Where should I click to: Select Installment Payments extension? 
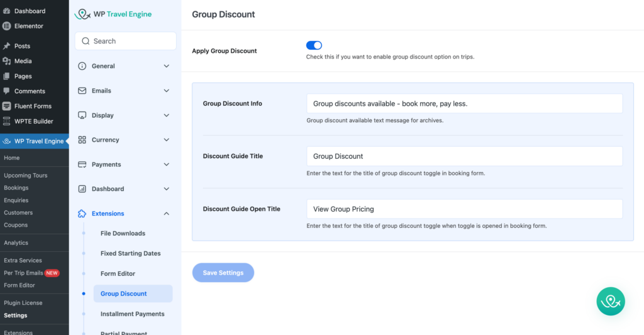click(x=132, y=314)
